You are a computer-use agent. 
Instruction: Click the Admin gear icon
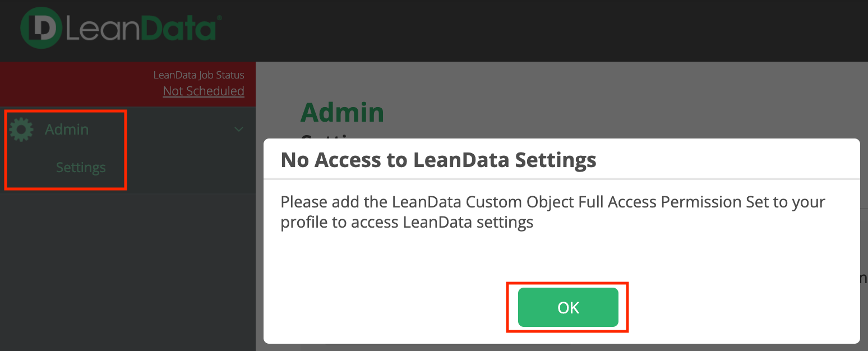click(x=21, y=130)
